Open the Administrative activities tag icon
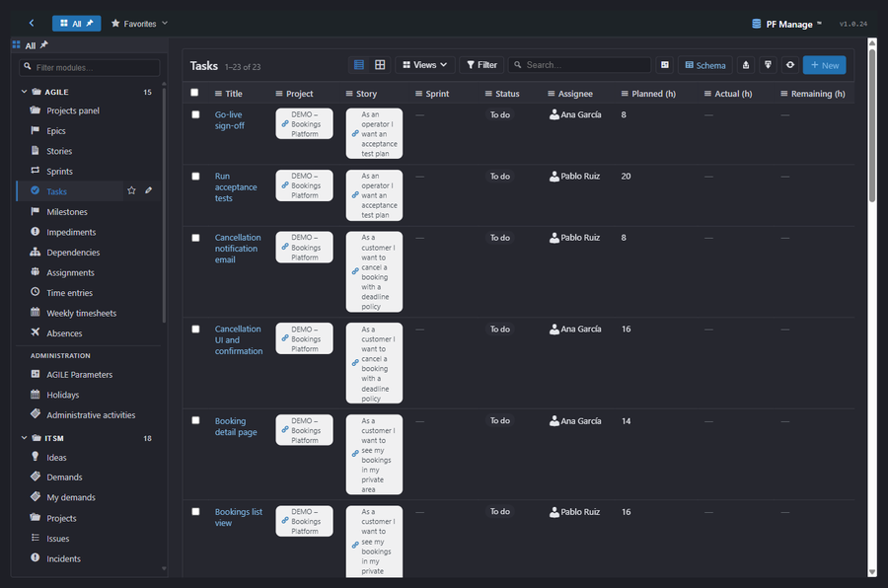 tap(36, 414)
